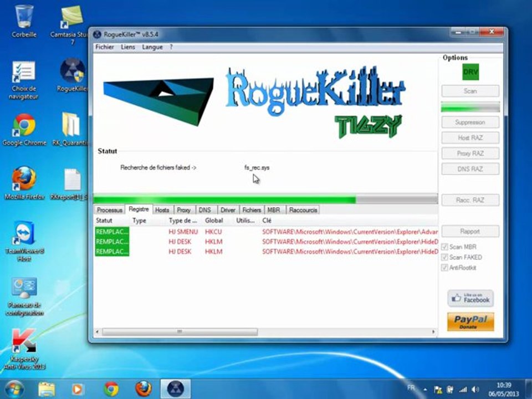Switch to the DNS tab
Image resolution: width=532 pixels, height=399 pixels.
click(205, 210)
